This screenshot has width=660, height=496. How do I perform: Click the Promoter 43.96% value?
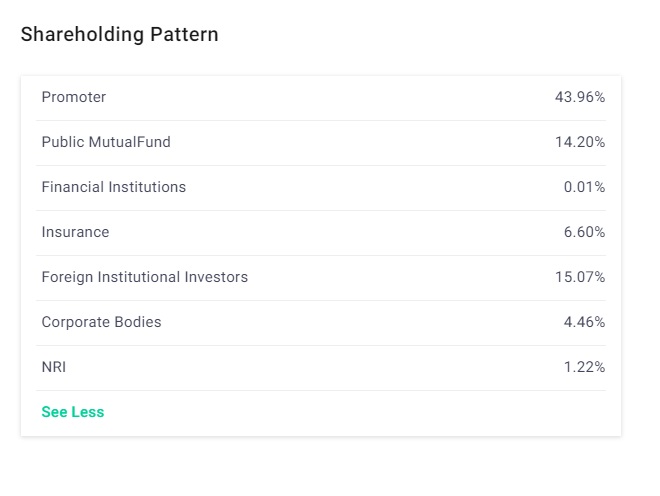(580, 97)
